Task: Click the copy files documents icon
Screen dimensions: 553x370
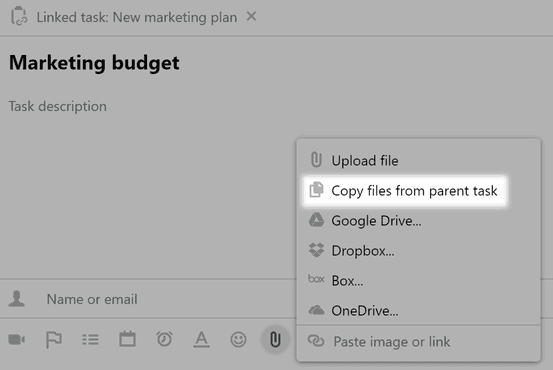Action: coord(316,190)
